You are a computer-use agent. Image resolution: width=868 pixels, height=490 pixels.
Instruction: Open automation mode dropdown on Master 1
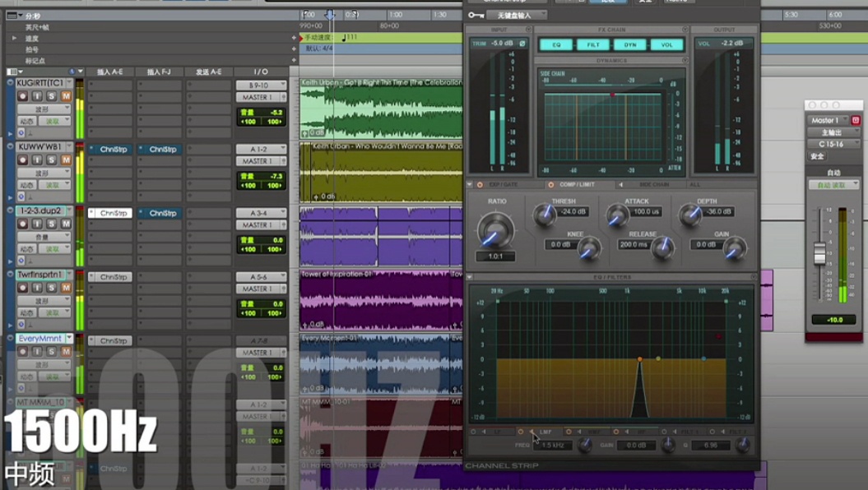point(833,185)
